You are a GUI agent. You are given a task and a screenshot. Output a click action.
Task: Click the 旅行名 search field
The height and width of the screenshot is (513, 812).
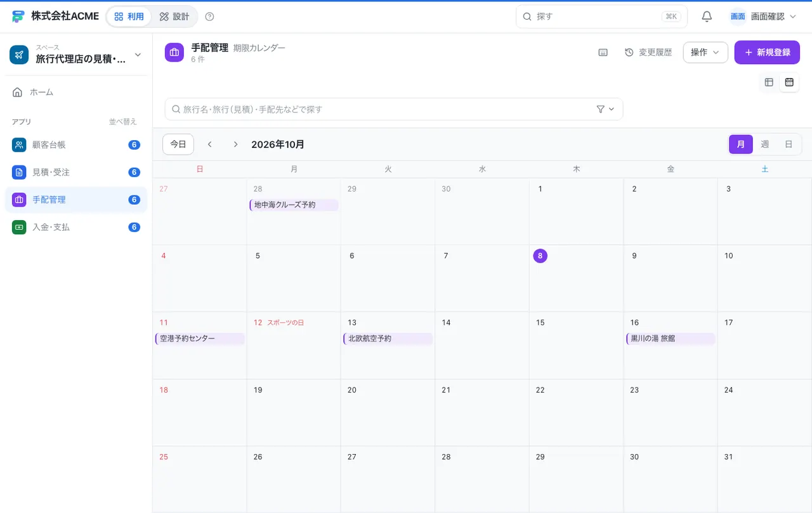pyautogui.click(x=394, y=109)
